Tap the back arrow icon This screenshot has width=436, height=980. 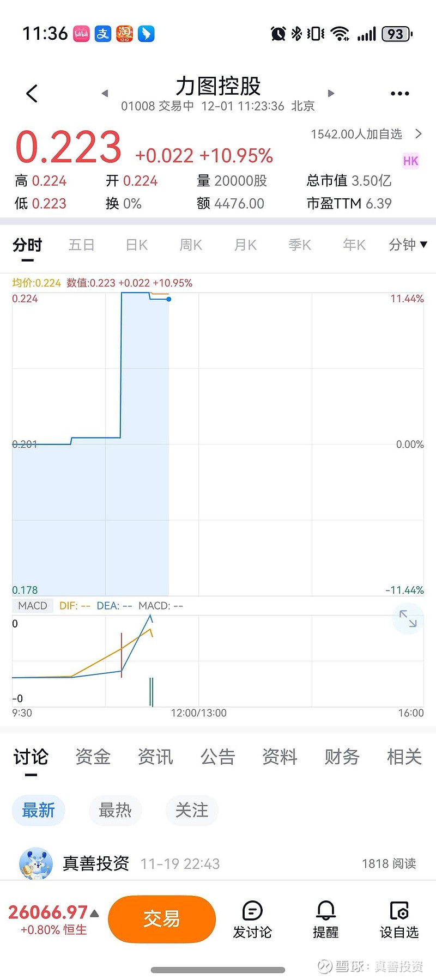coord(32,94)
